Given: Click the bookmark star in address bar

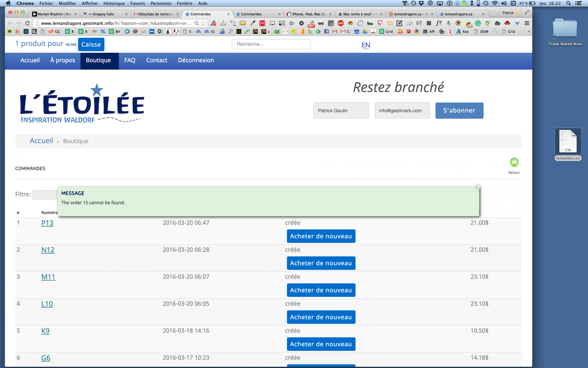Looking at the screenshot, I should [x=203, y=23].
